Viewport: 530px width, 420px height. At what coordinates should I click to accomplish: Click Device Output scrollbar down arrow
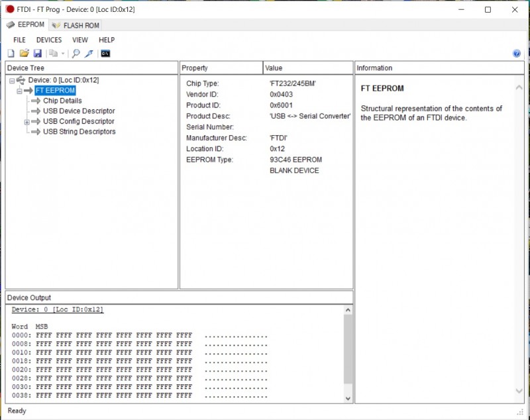pyautogui.click(x=348, y=399)
